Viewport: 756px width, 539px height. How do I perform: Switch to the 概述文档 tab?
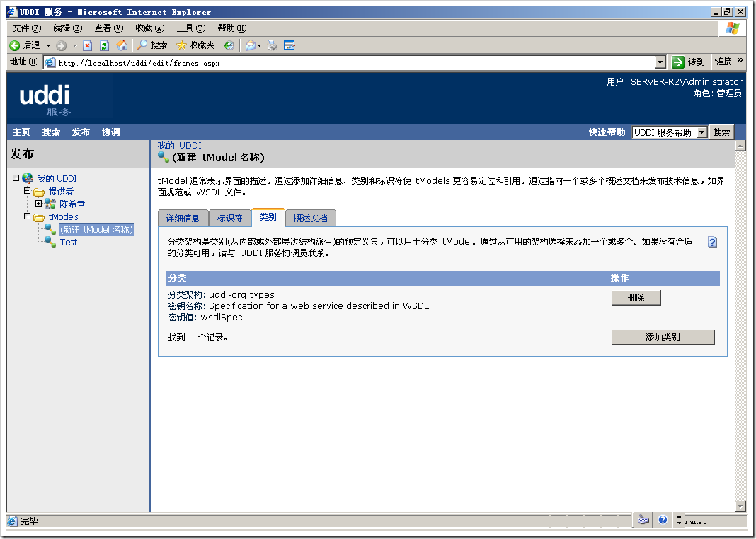click(310, 218)
